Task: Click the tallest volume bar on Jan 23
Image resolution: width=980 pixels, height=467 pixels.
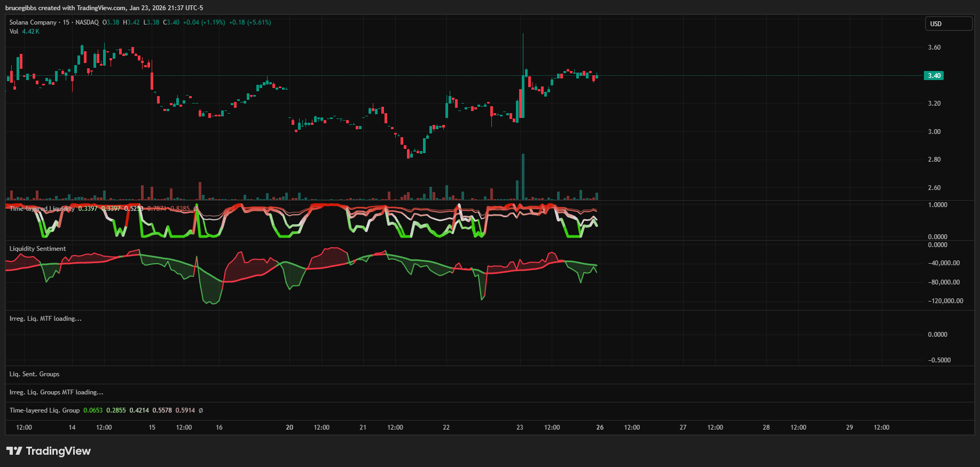Action: tap(523, 177)
